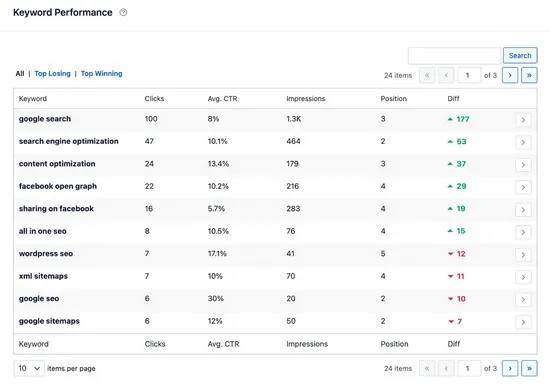Jump to last page in bottom pagination
The width and height of the screenshot is (550, 386).
pyautogui.click(x=529, y=368)
